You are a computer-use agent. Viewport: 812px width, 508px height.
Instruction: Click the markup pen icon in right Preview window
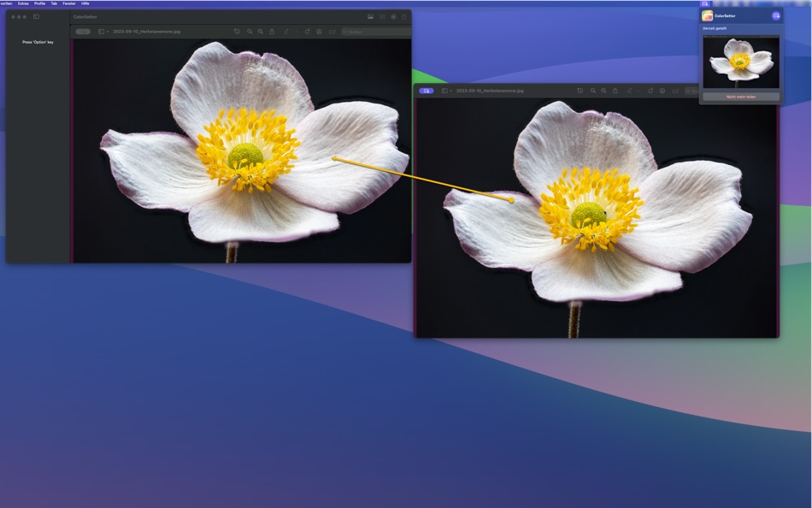pos(629,91)
